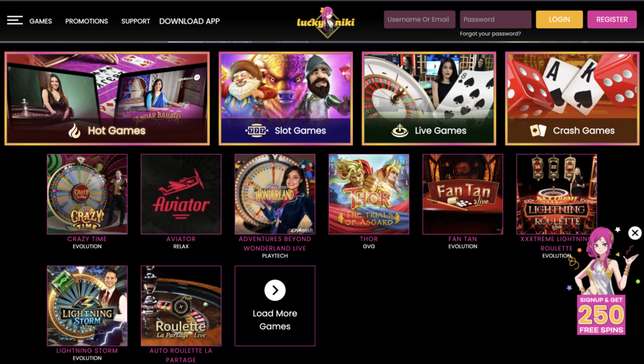Click the playing cards icon beside Crash Games
The height and width of the screenshot is (364, 644).
538,131
